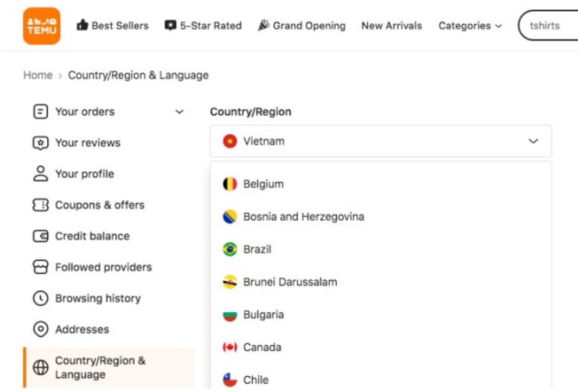578x392 pixels.
Task: Click the Addresses location pin icon
Action: pyautogui.click(x=40, y=330)
